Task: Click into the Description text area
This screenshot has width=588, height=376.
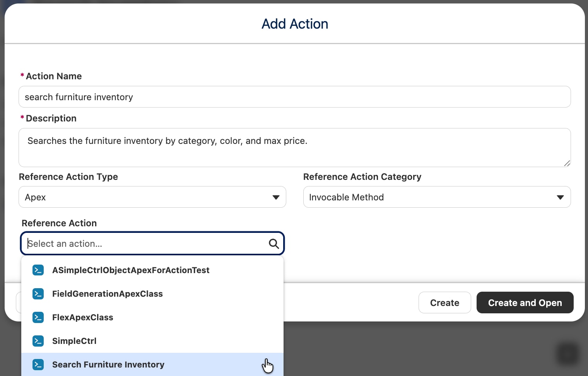Action: 295,147
